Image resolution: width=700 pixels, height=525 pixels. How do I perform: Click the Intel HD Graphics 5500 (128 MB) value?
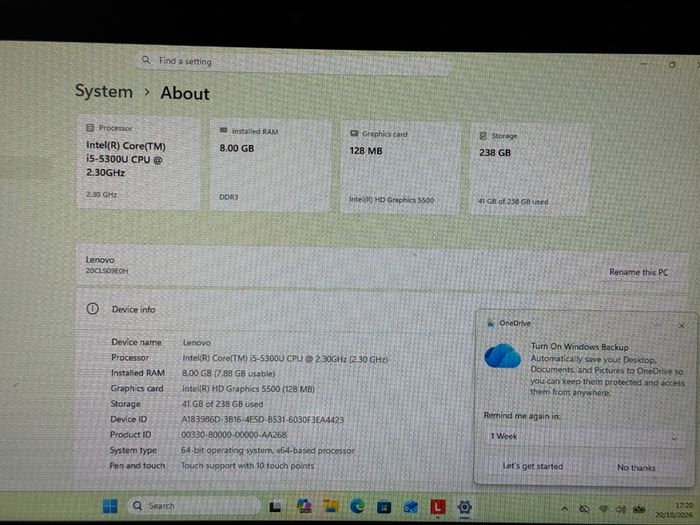point(248,389)
